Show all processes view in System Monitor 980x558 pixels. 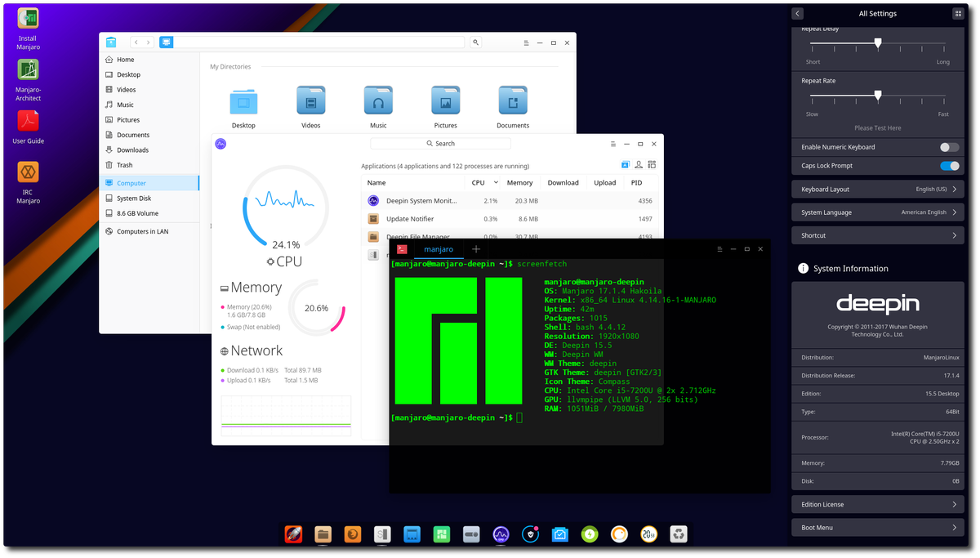(x=653, y=164)
